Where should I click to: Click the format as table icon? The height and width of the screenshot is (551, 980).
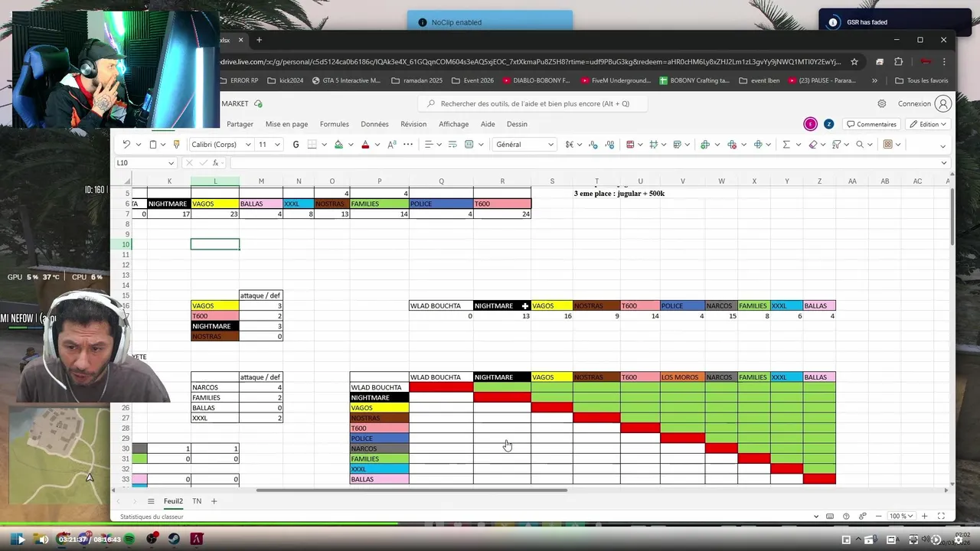pyautogui.click(x=654, y=144)
